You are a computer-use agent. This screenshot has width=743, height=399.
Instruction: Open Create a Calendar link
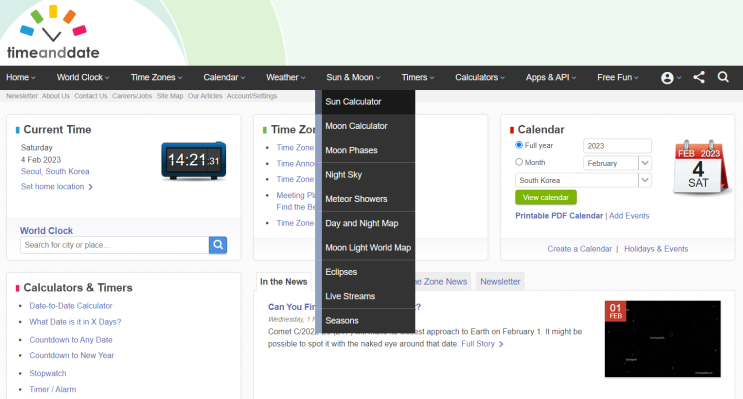pyautogui.click(x=580, y=249)
